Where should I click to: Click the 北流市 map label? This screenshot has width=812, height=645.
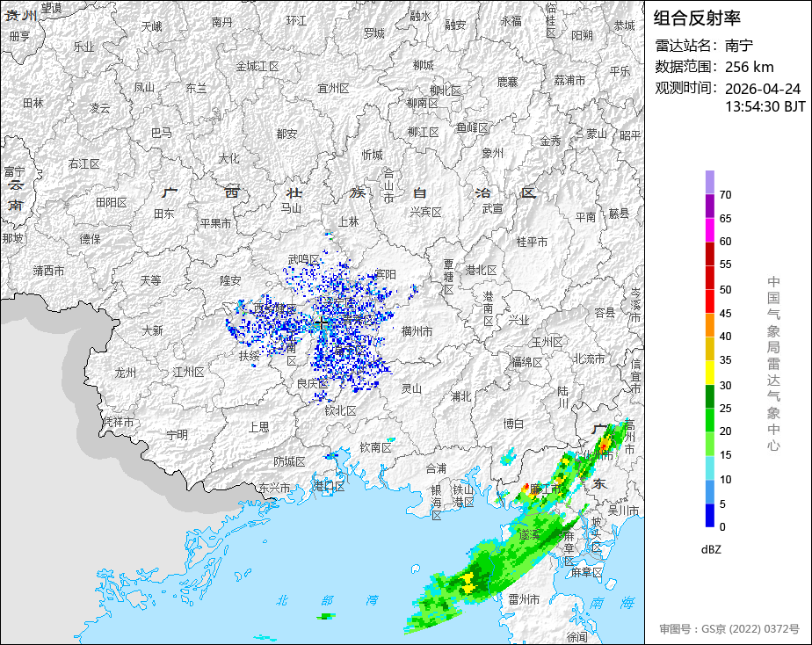tap(589, 359)
